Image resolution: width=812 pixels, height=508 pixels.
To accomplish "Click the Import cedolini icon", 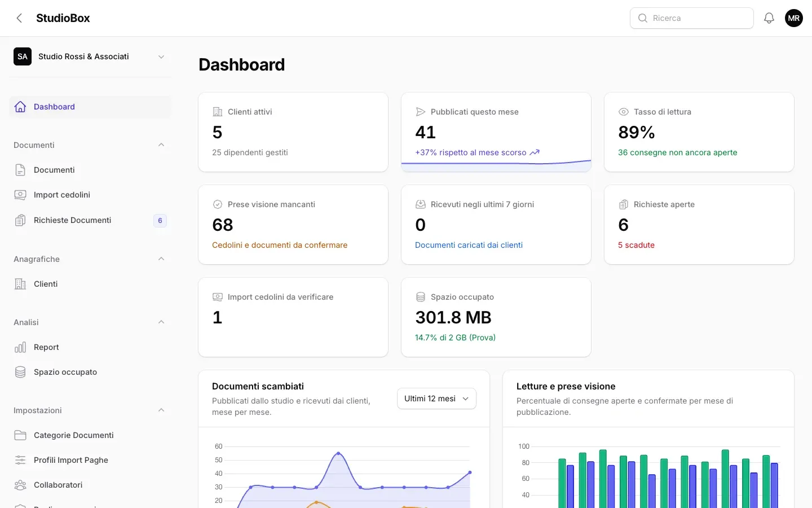I will pyautogui.click(x=20, y=195).
